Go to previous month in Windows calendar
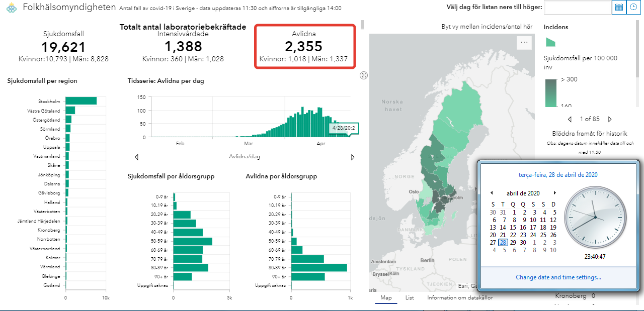This screenshot has height=311, width=644. pyautogui.click(x=492, y=193)
